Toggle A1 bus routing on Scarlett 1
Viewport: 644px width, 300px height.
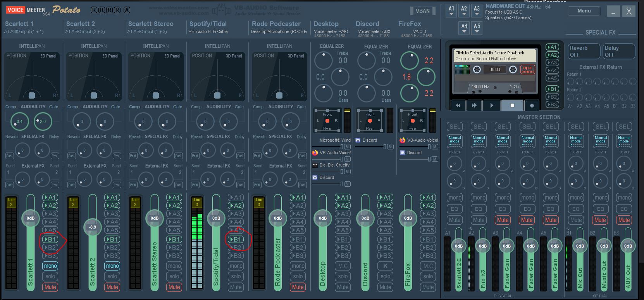(x=50, y=198)
